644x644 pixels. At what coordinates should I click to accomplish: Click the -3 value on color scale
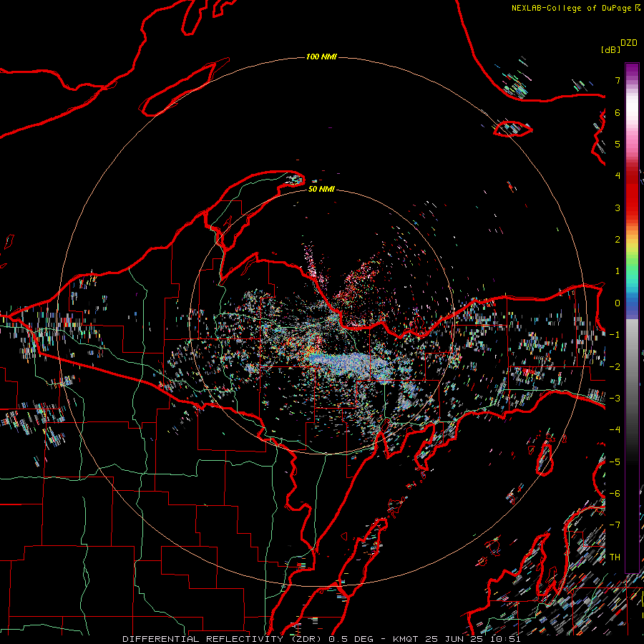point(615,399)
